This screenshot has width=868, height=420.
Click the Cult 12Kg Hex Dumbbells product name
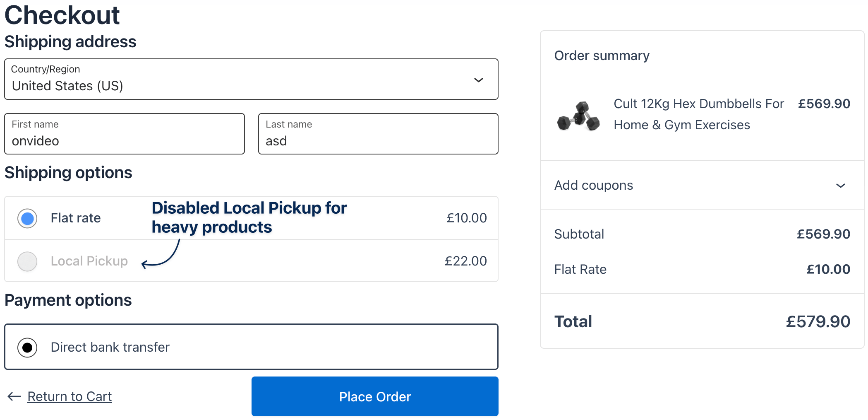(x=698, y=114)
